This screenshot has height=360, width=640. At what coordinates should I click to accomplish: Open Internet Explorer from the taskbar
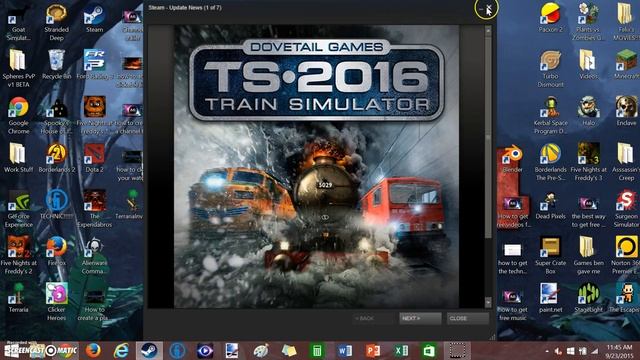[x=121, y=351]
